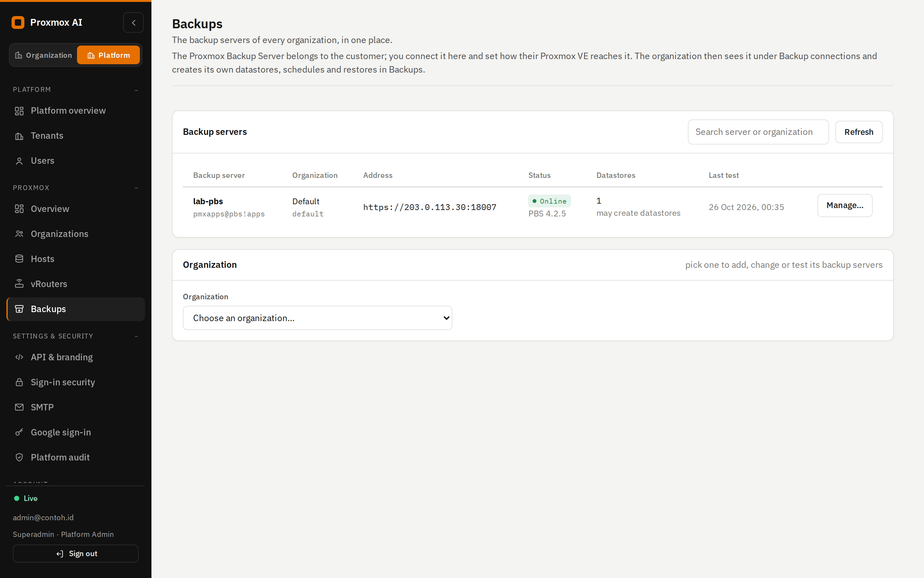The width and height of the screenshot is (924, 578).
Task: Focus the Search server or organization field
Action: 758,132
